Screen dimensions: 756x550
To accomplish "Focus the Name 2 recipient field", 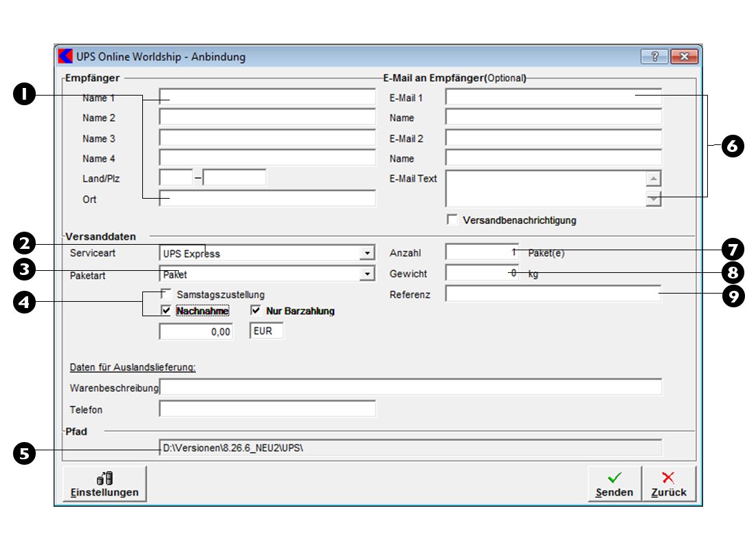I will tap(267, 118).
